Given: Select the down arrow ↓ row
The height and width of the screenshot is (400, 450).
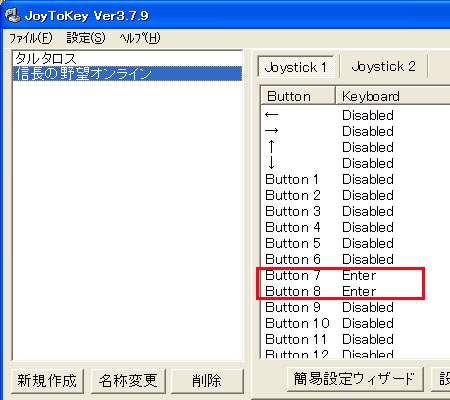Looking at the screenshot, I should coord(355,163).
